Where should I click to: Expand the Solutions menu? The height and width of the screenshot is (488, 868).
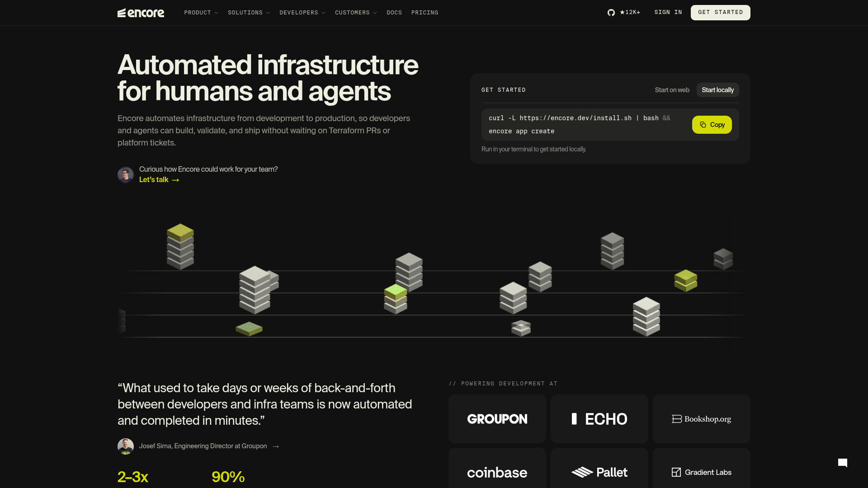coord(249,13)
